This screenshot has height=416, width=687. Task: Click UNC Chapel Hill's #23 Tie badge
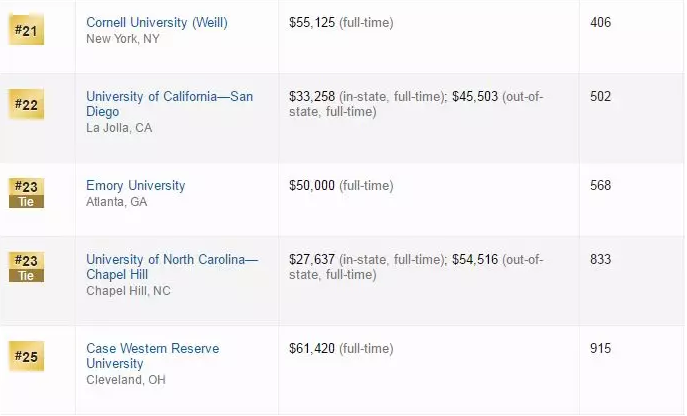coord(26,267)
